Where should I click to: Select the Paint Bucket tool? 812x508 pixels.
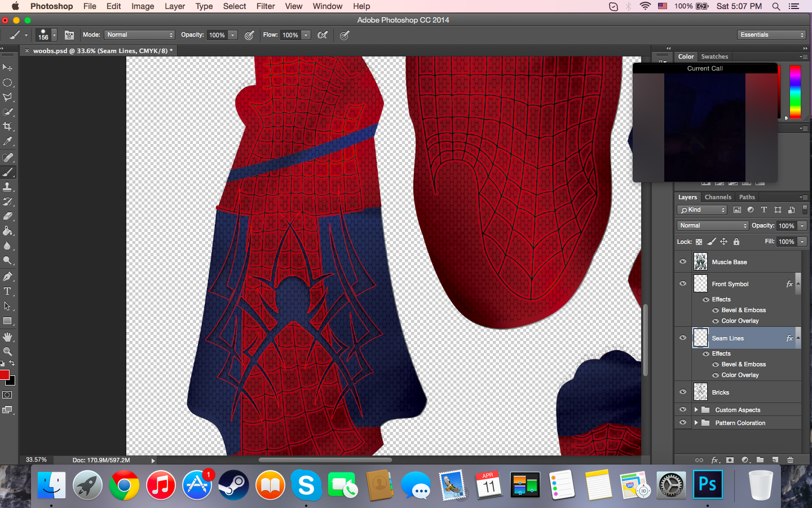click(7, 231)
